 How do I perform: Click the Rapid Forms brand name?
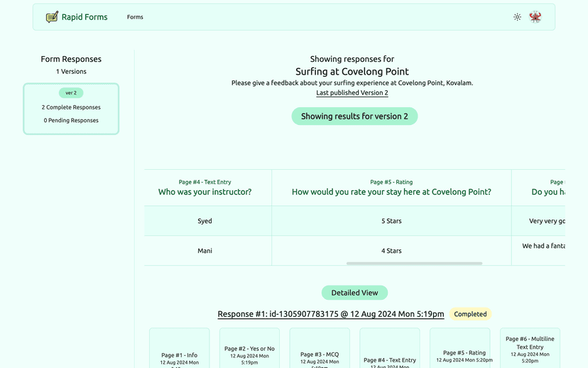tap(85, 17)
